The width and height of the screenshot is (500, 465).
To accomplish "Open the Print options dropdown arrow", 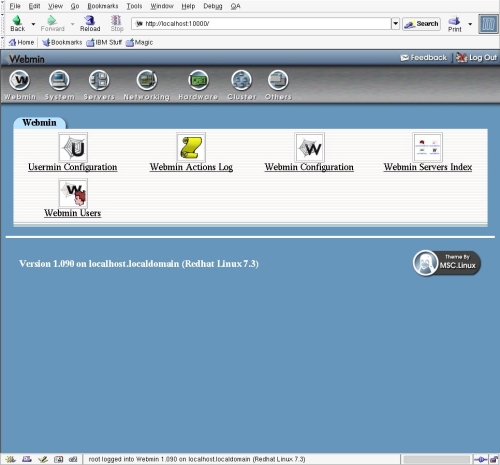I will [x=470, y=24].
